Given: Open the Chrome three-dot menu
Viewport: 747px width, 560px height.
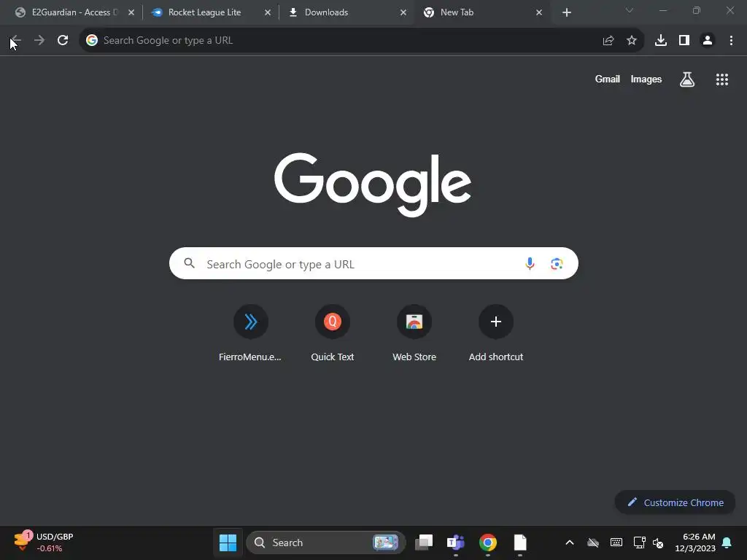Looking at the screenshot, I should [x=731, y=41].
